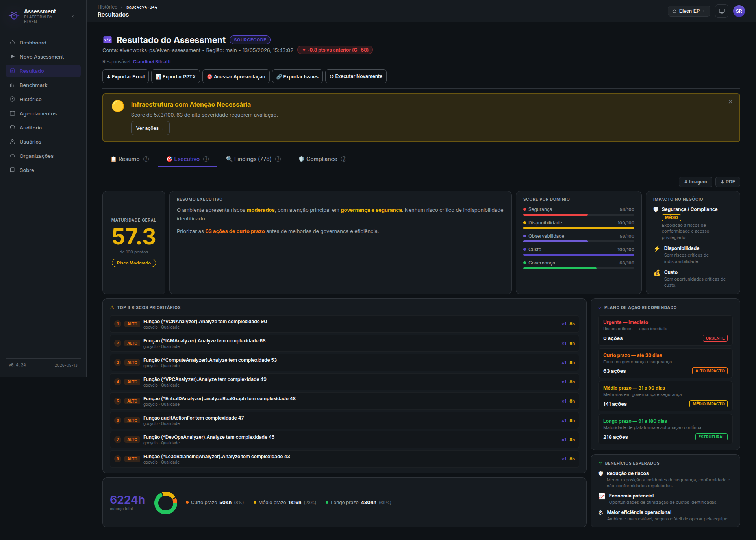The image size is (756, 540).
Task: Click the Auditoria shield icon
Action: coord(12,128)
